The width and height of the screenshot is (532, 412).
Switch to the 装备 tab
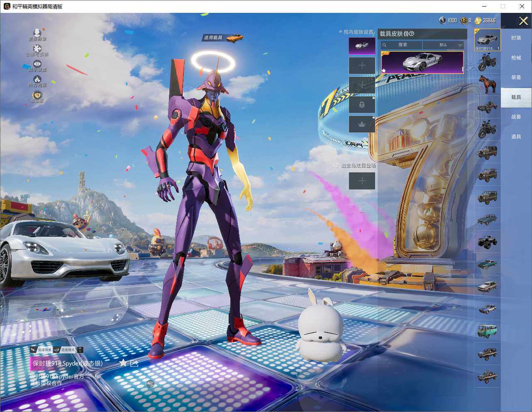point(516,77)
